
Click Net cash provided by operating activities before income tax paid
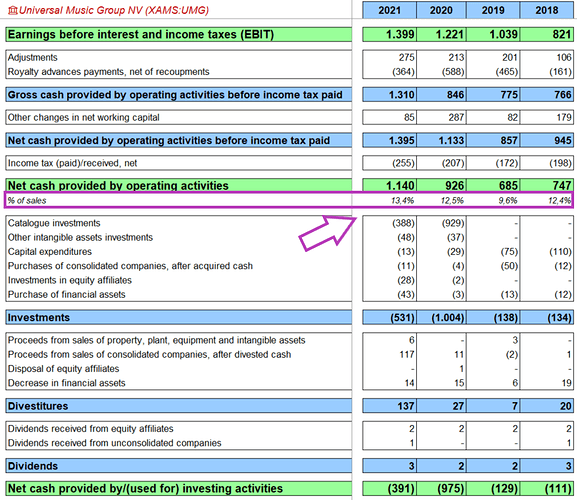(169, 141)
